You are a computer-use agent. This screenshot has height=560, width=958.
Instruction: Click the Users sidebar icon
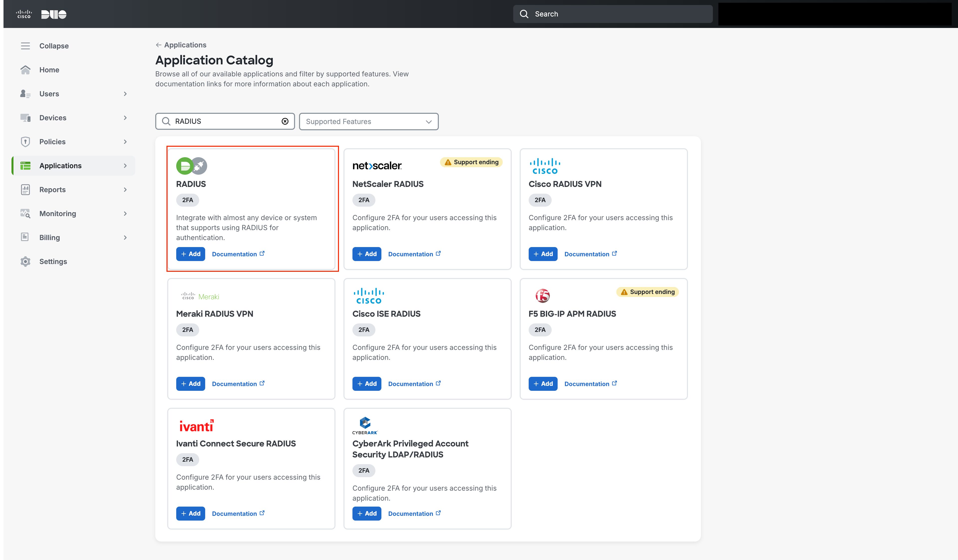[25, 94]
